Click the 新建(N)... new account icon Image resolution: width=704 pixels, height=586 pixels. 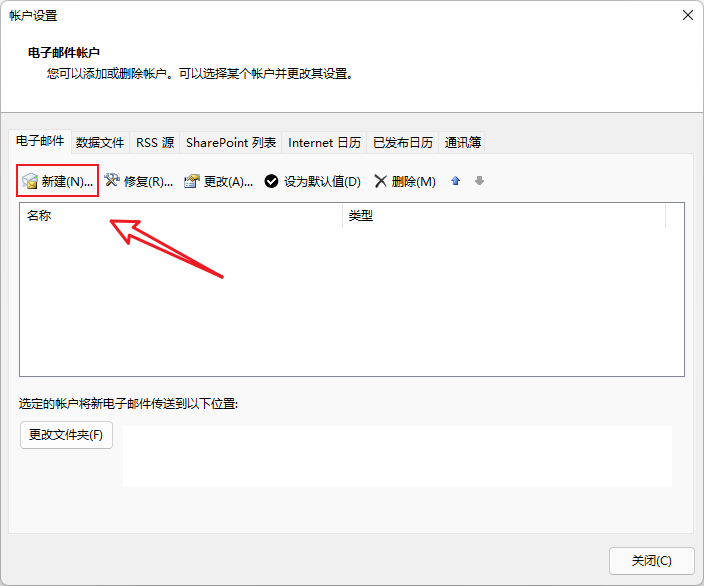30,182
